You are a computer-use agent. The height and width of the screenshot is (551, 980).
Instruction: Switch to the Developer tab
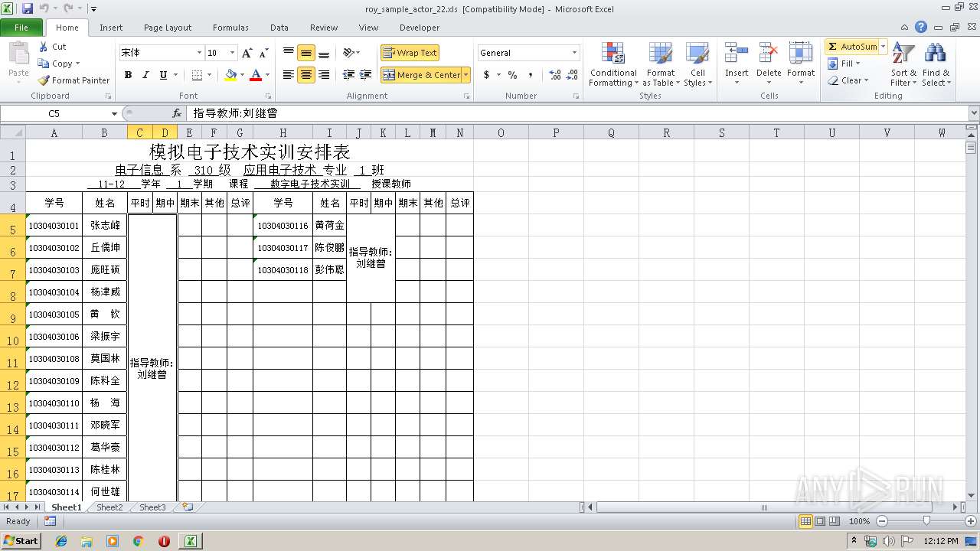pos(420,28)
